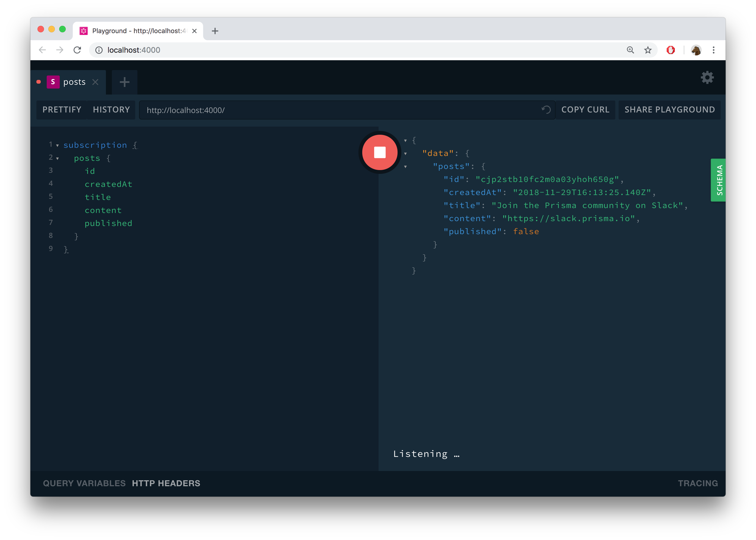Collapse the "posts" object in the response

[x=405, y=167]
